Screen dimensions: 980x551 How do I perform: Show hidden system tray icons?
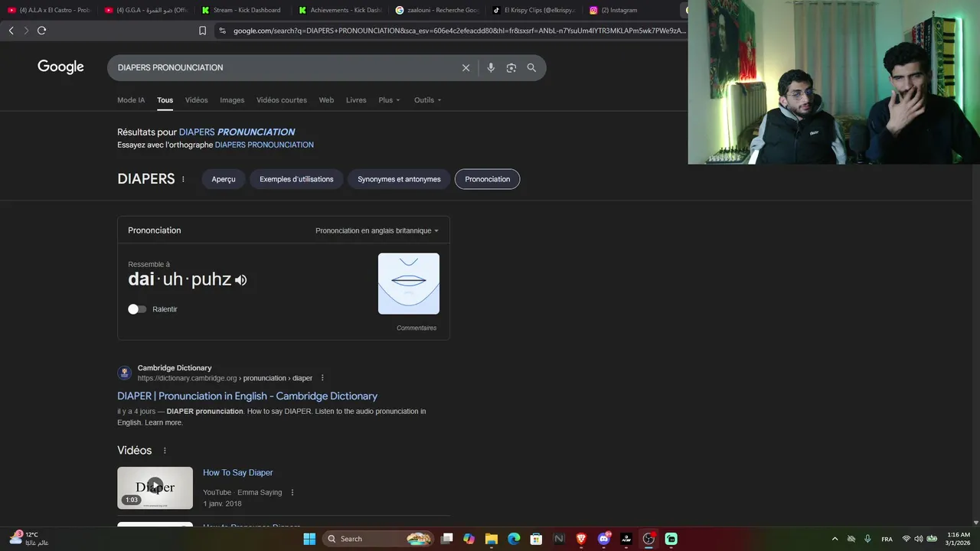pyautogui.click(x=835, y=539)
